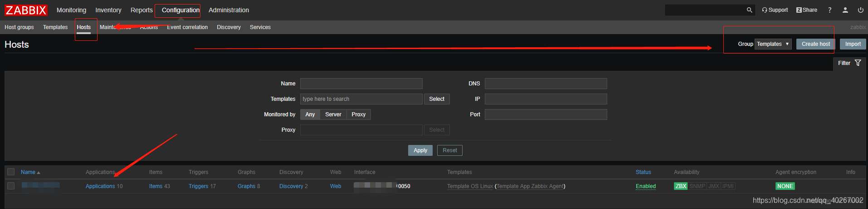
Task: Open the host's Web link
Action: [x=336, y=186]
